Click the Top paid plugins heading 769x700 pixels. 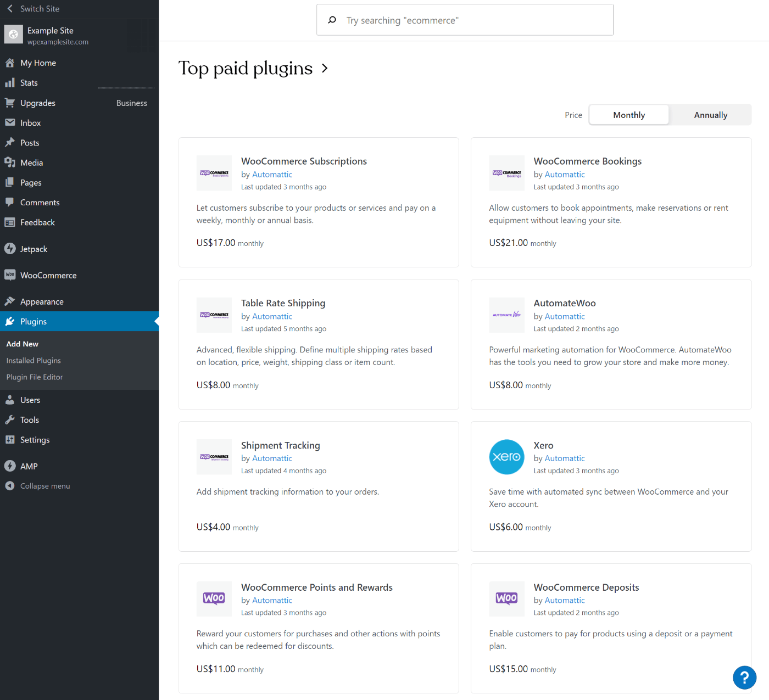click(x=246, y=69)
